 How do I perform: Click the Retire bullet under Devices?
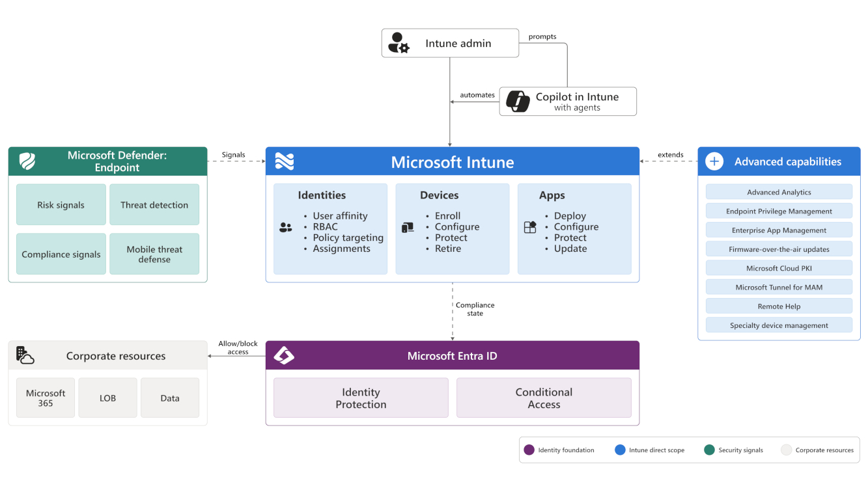(x=448, y=249)
